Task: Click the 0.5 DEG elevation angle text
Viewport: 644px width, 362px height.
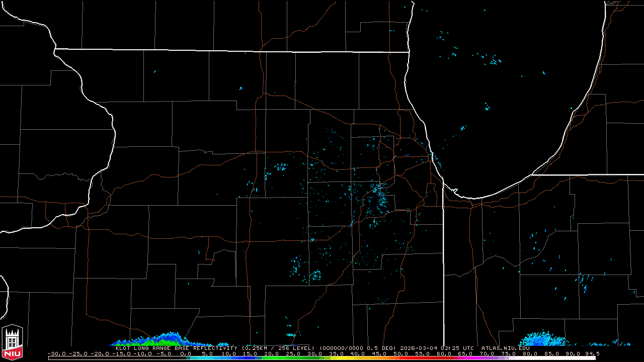Action: (382, 348)
